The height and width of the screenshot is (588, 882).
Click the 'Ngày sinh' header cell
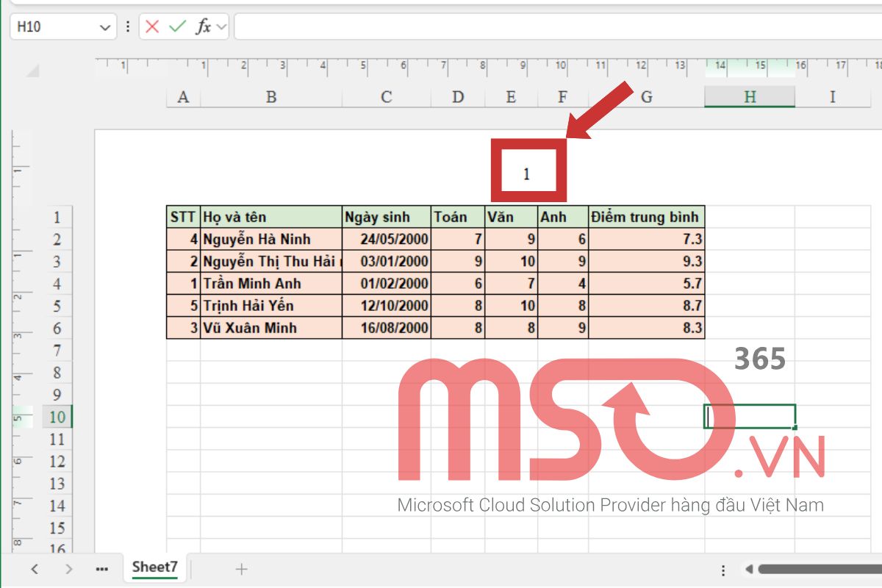click(x=387, y=217)
